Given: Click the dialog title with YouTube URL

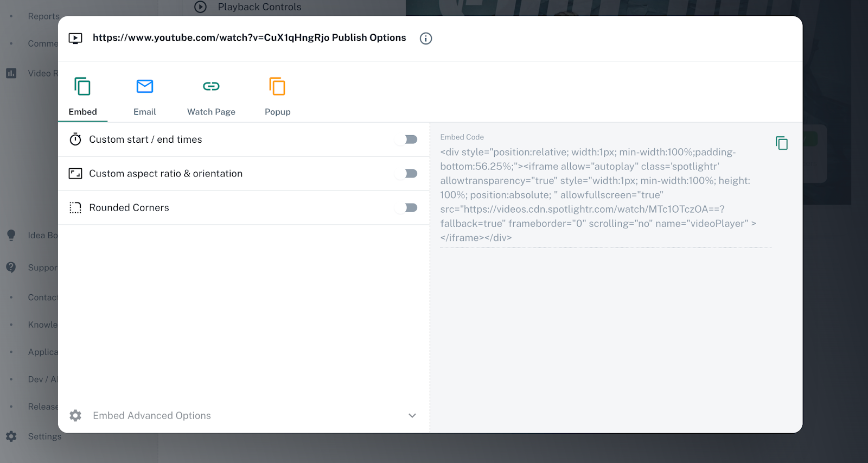Looking at the screenshot, I should coord(250,38).
